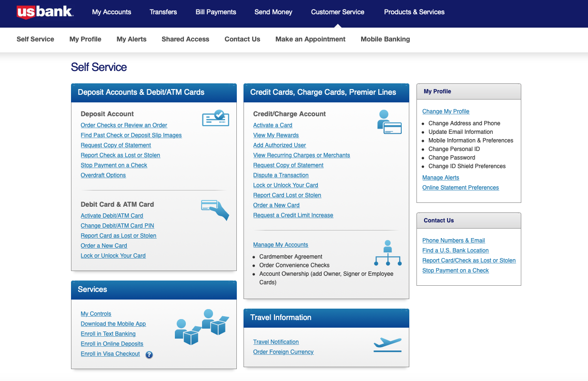The image size is (588, 381).
Task: Select the Customer Service menu
Action: click(338, 12)
